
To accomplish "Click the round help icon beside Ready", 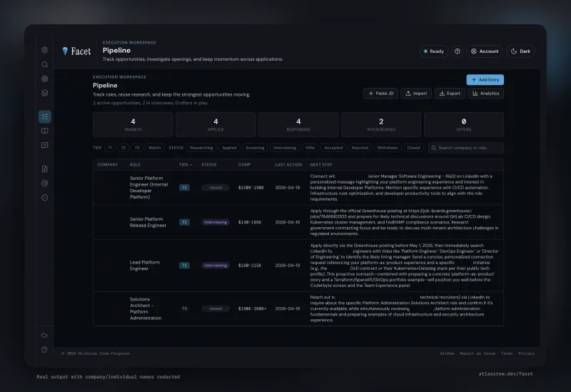I will click(457, 51).
